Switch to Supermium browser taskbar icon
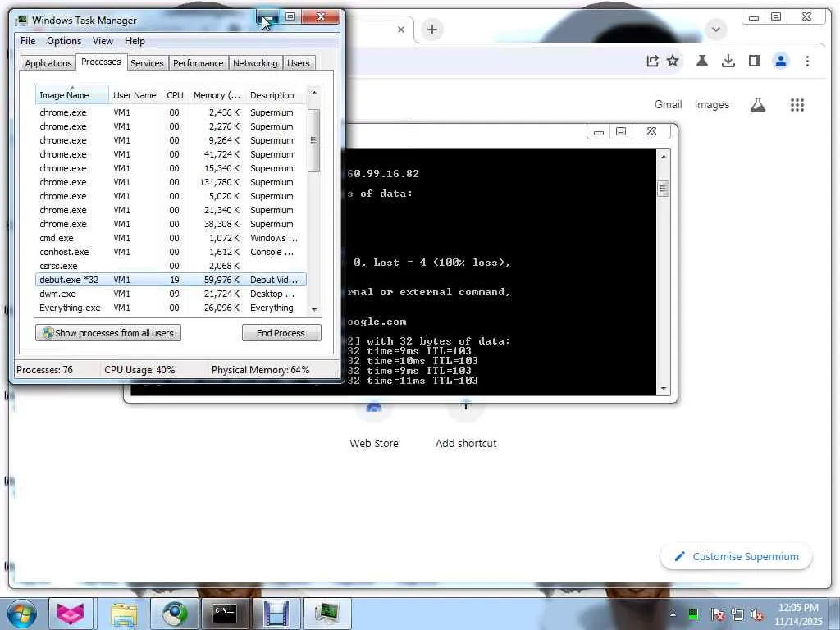This screenshot has height=630, width=840. (175, 614)
